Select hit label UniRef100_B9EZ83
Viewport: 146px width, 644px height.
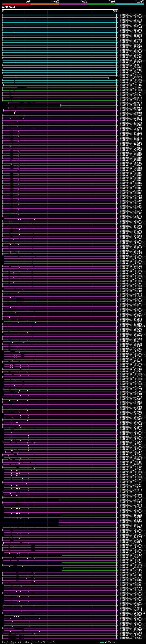click(x=131, y=35)
